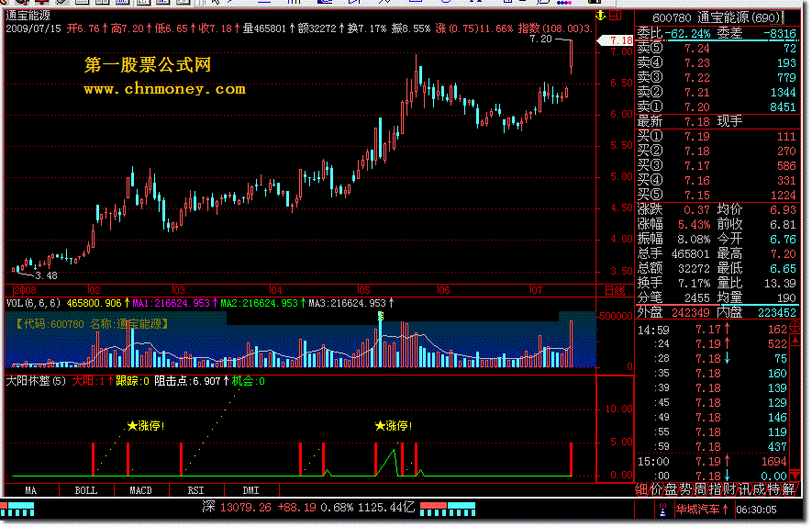Switch to the MA indicator tab
This screenshot has width=812, height=527.
point(31,490)
